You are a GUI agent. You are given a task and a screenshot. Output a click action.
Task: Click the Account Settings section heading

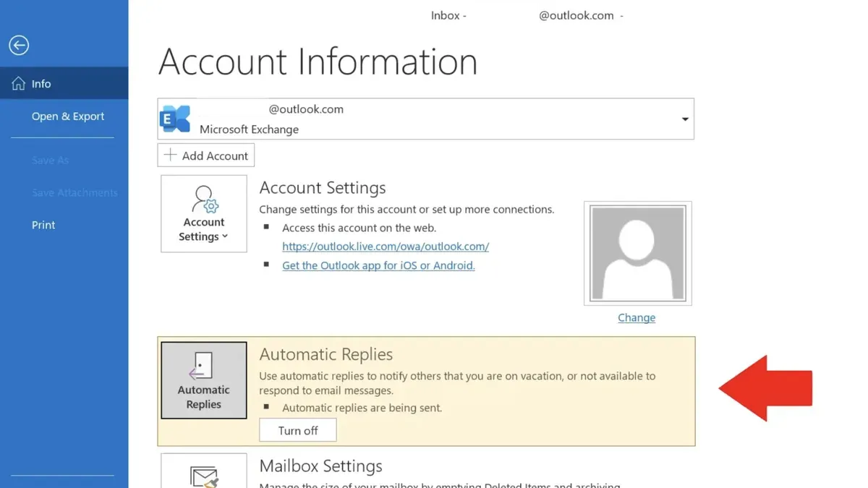[x=323, y=187]
